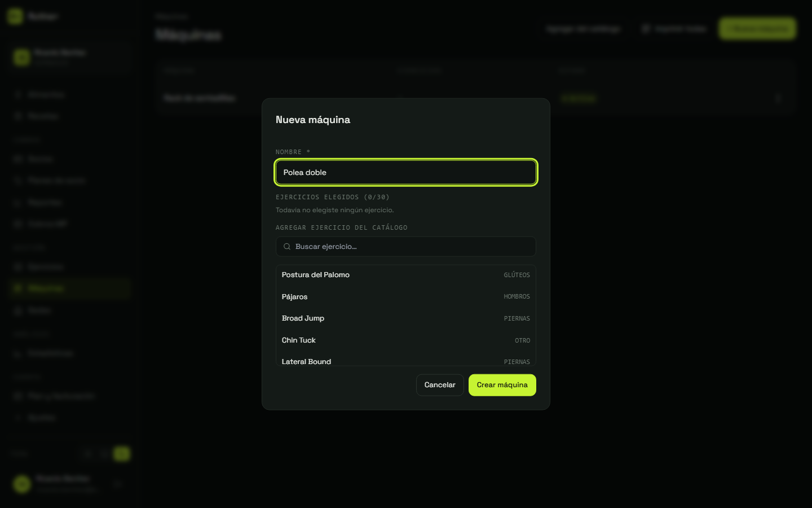The height and width of the screenshot is (508, 812).
Task: Pick Chin Tuck from the exercise list
Action: tap(406, 340)
